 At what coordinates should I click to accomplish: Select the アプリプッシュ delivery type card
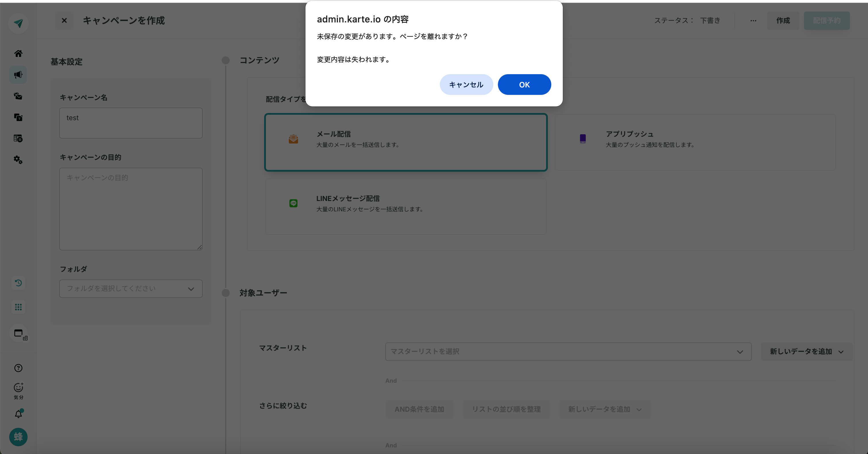pos(695,142)
